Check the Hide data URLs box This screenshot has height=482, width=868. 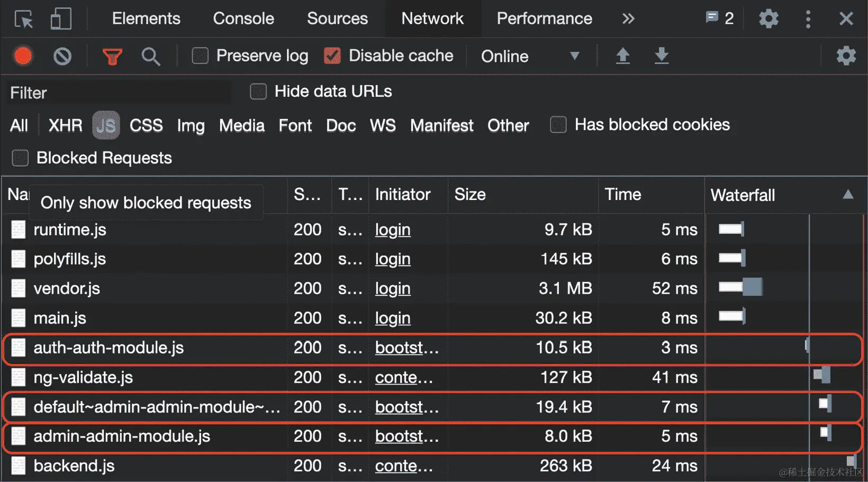[x=258, y=92]
